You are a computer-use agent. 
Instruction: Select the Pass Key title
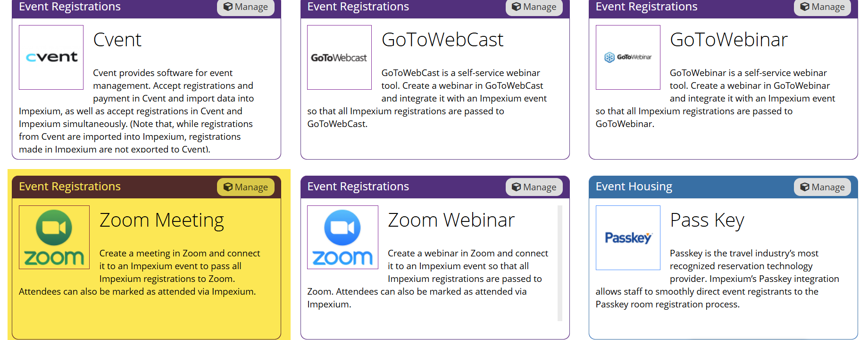707,220
